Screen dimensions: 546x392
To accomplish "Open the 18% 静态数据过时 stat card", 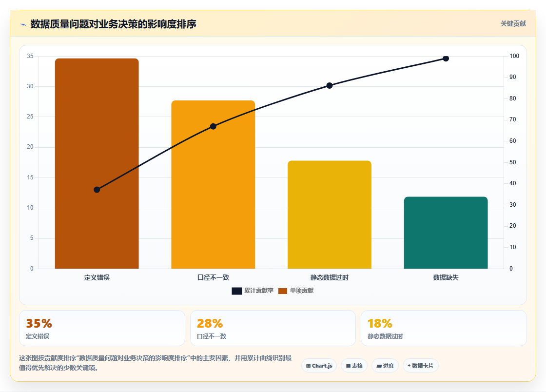I will 444,328.
